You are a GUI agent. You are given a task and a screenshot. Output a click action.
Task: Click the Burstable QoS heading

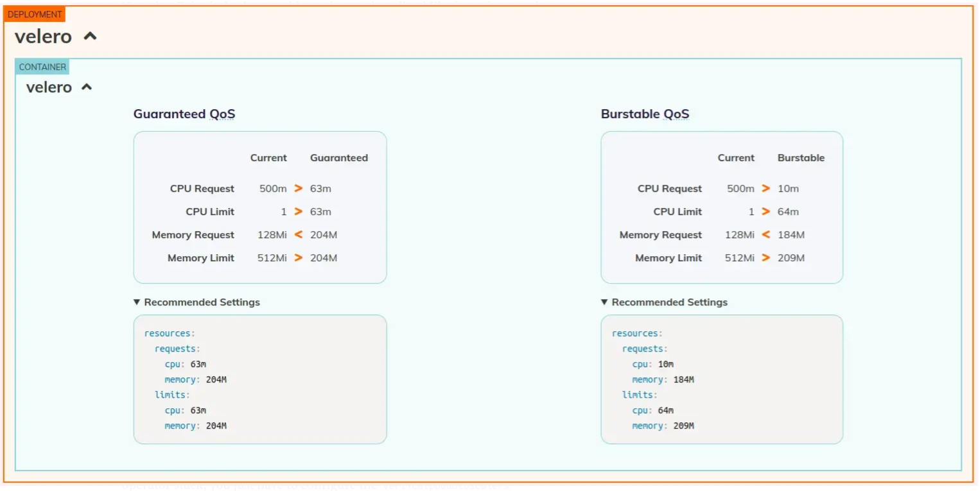(x=645, y=114)
